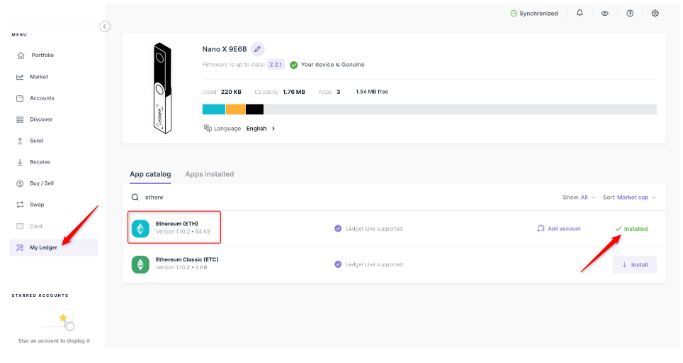Open the Show All filter dropdown

point(578,197)
